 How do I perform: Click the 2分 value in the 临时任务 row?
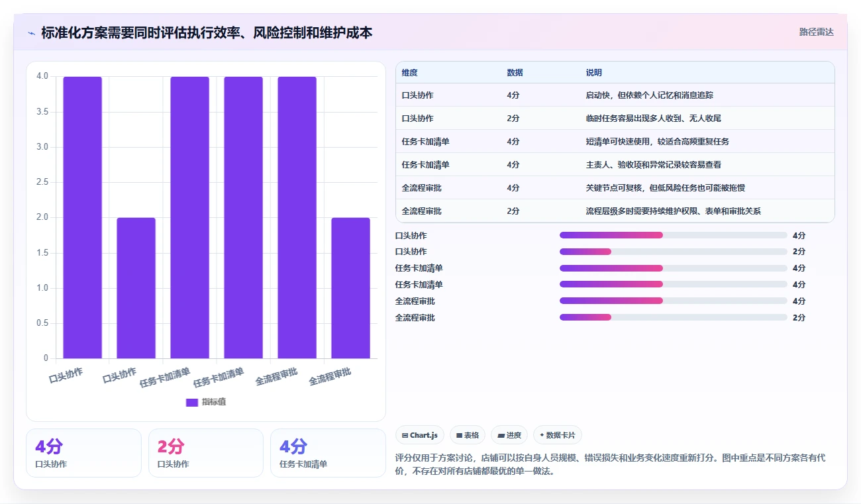point(513,119)
